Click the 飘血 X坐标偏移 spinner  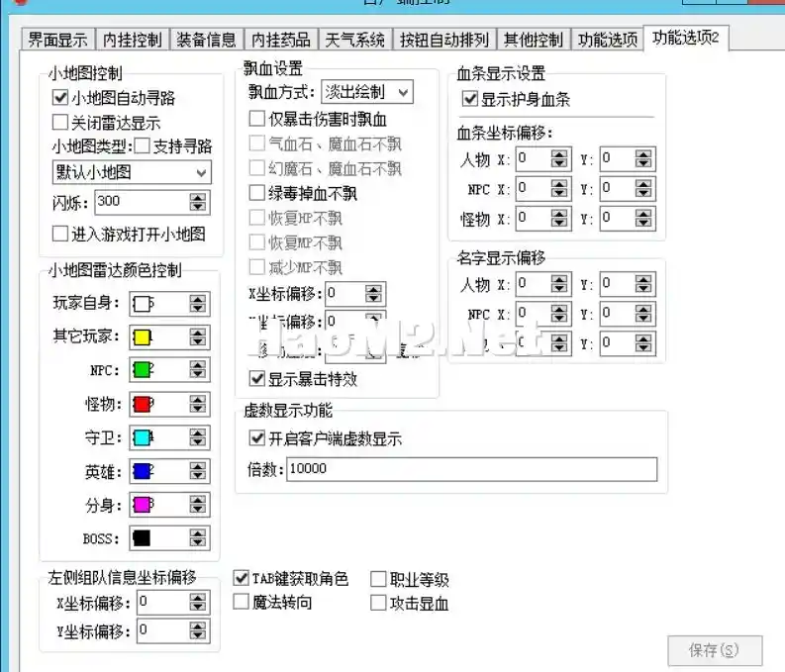coord(373,293)
